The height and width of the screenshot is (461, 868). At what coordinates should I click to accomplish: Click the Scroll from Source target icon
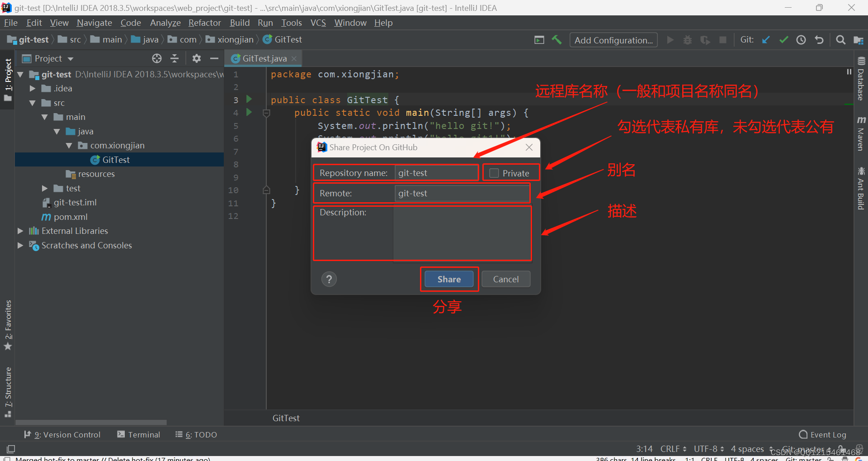pyautogui.click(x=157, y=58)
